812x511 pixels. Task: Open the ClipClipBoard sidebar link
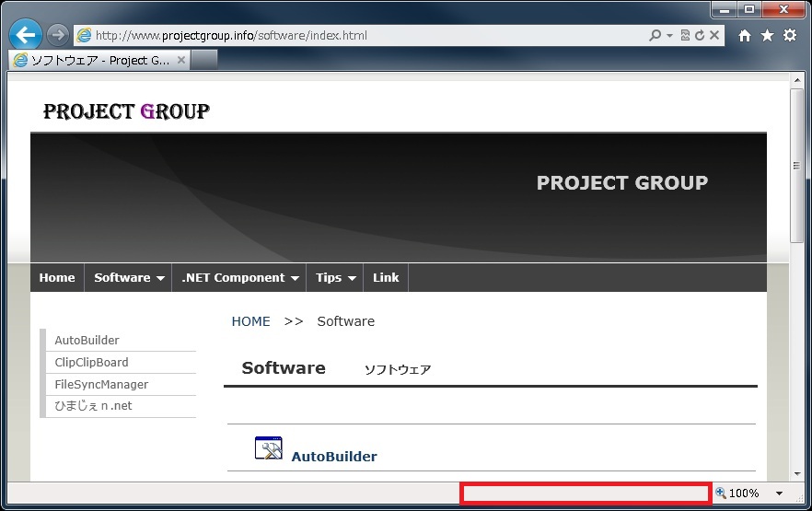91,363
